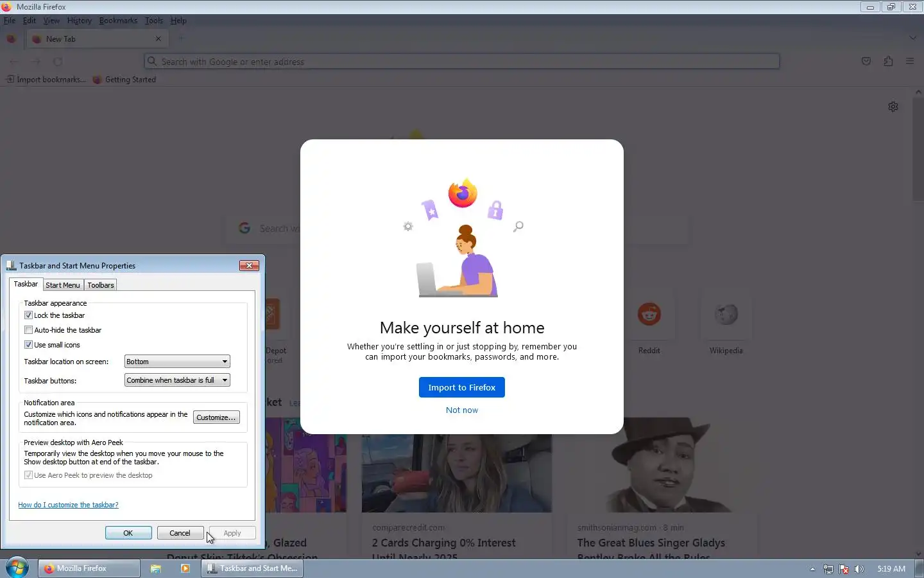The image size is (924, 578).
Task: Open the Firefox Bookmarks menu
Action: [x=118, y=21]
